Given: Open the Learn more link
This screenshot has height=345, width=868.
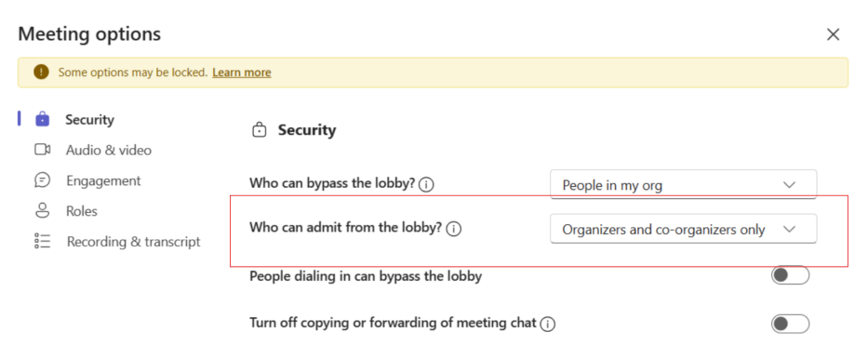Looking at the screenshot, I should tap(242, 73).
